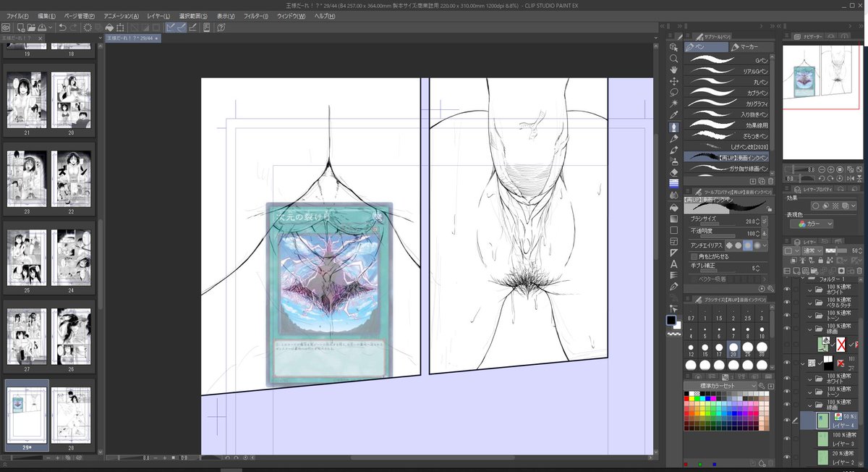
Task: Open the ページ管理(P) menu
Action: pos(80,16)
